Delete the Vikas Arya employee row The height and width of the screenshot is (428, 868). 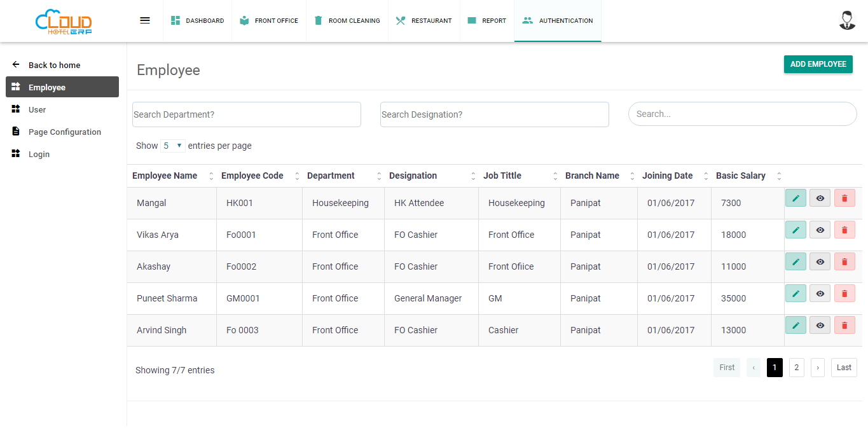pos(844,230)
